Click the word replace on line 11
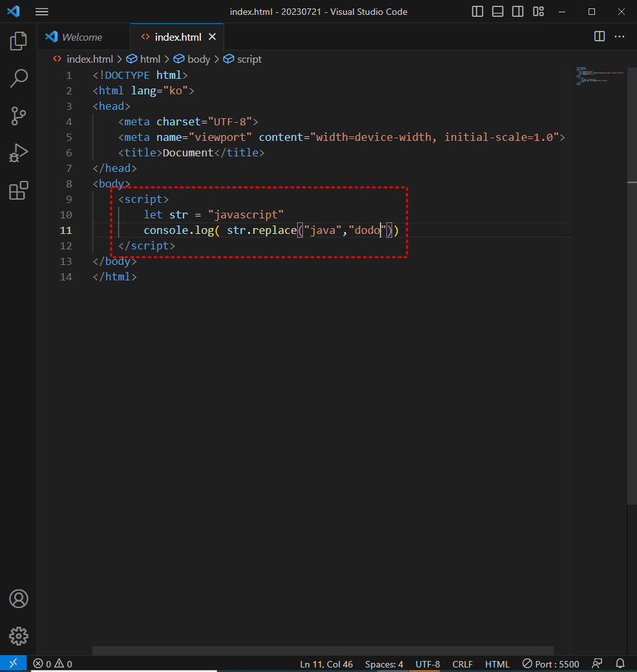This screenshot has height=672, width=637. pos(274,230)
